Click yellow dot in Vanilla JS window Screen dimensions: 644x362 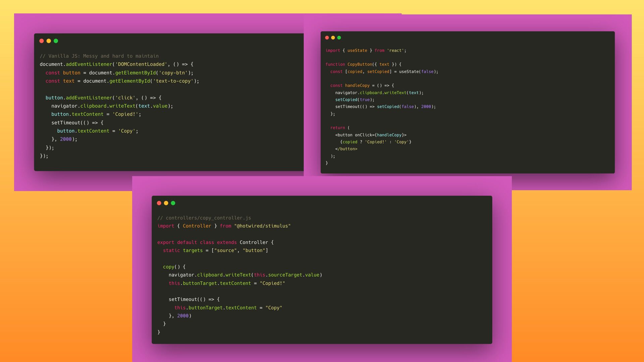[49, 41]
